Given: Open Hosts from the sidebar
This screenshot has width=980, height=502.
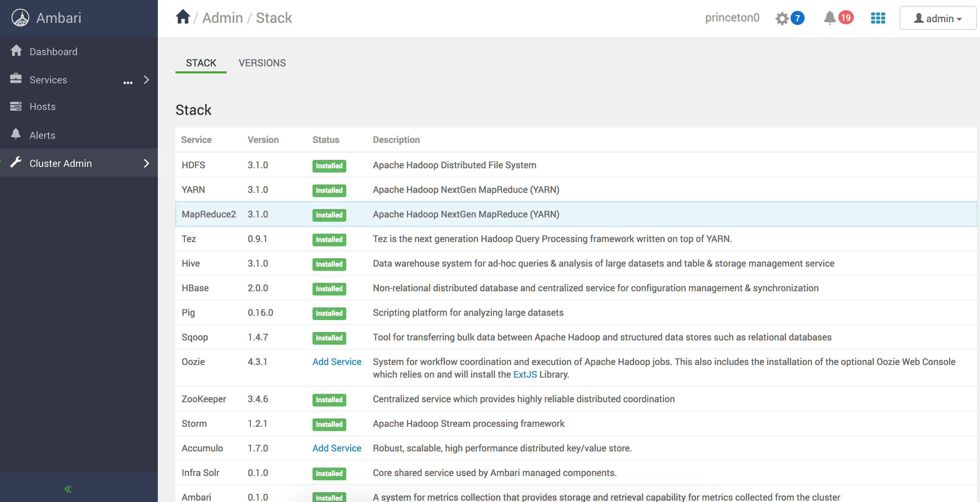Looking at the screenshot, I should point(42,106).
